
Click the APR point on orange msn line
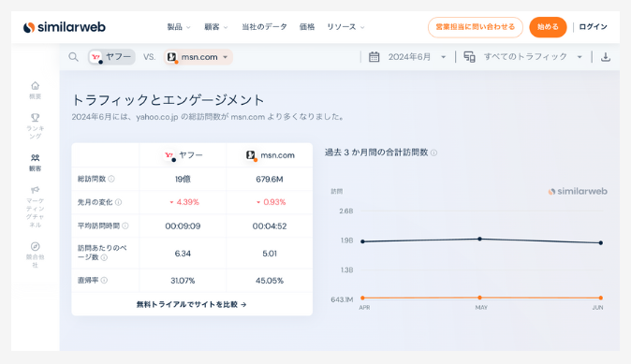362,298
